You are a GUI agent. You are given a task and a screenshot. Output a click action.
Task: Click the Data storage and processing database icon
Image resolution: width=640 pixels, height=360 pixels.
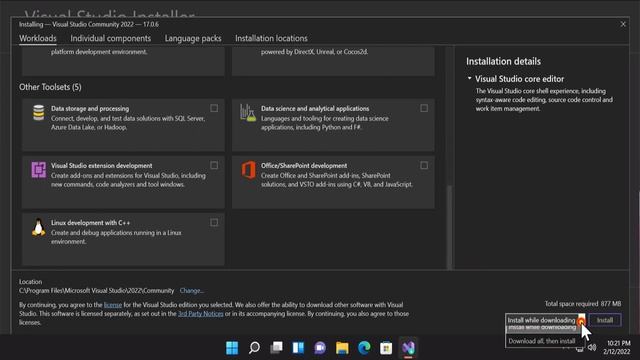[x=39, y=113]
